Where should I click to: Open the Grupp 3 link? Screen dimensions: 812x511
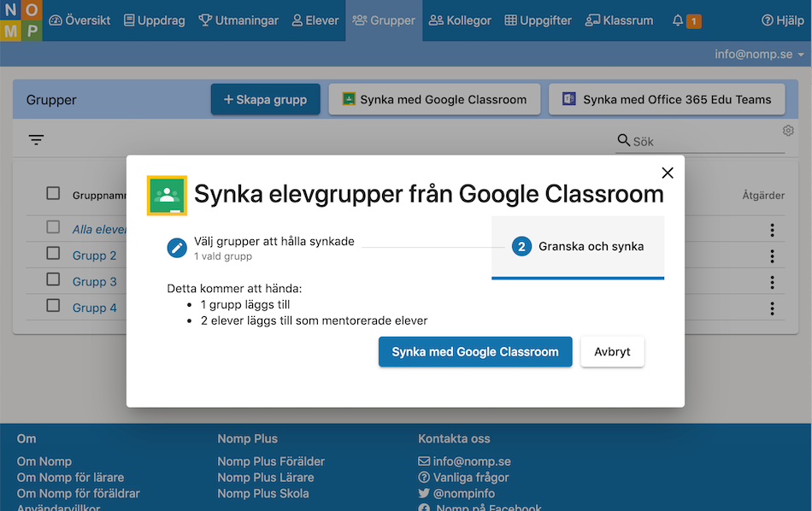94,282
